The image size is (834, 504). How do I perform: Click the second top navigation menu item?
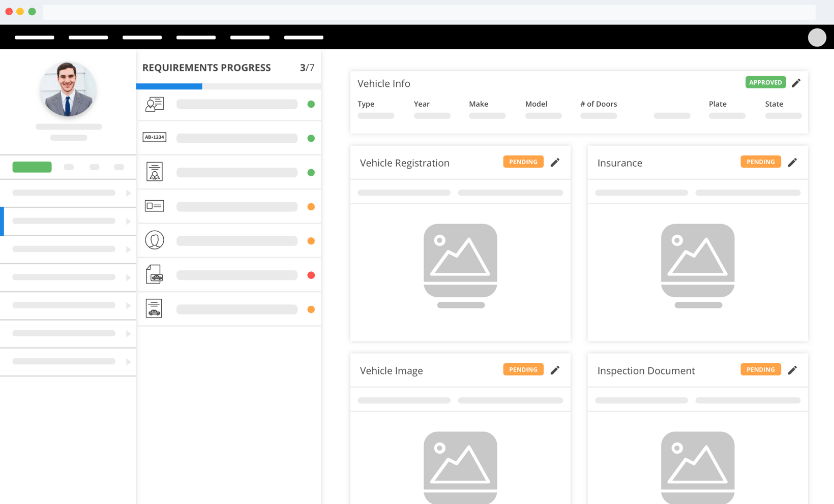click(88, 38)
